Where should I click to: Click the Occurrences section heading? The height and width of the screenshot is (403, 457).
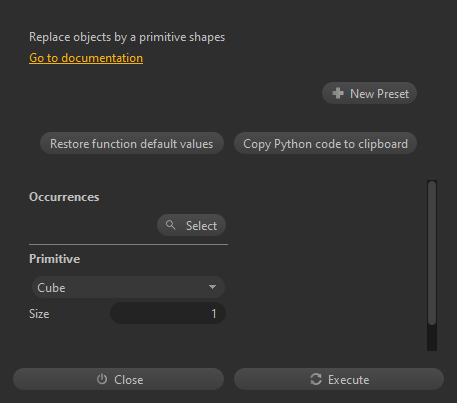64,197
